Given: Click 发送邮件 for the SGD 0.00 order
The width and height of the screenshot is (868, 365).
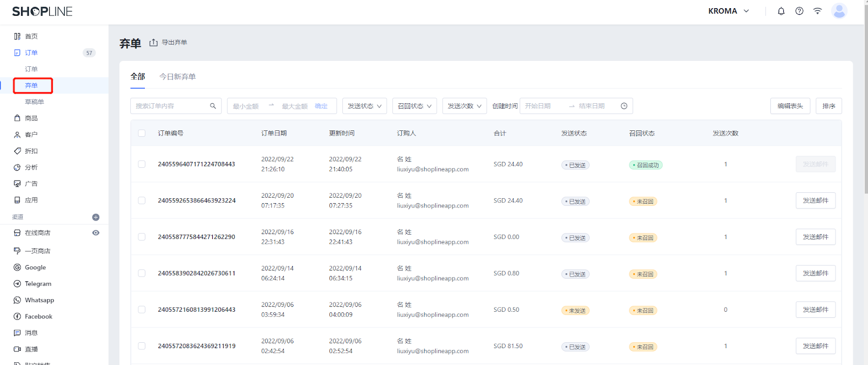Looking at the screenshot, I should click(x=815, y=237).
